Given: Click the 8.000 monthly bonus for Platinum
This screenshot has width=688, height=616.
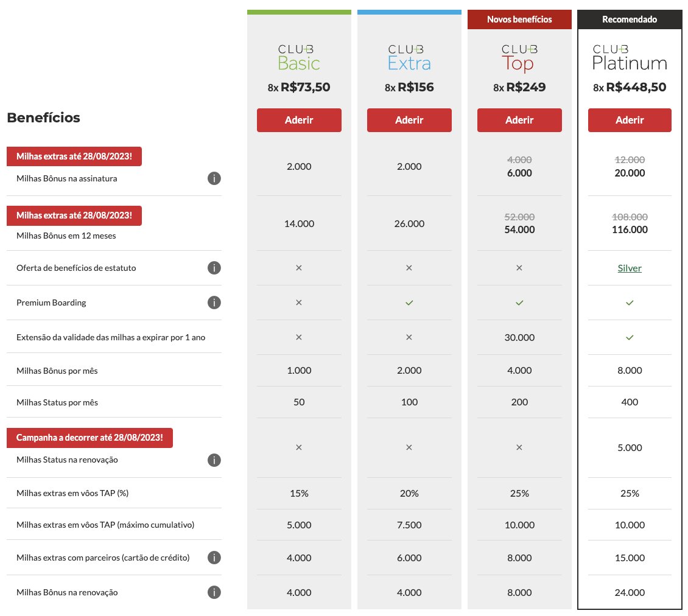Looking at the screenshot, I should click(630, 370).
